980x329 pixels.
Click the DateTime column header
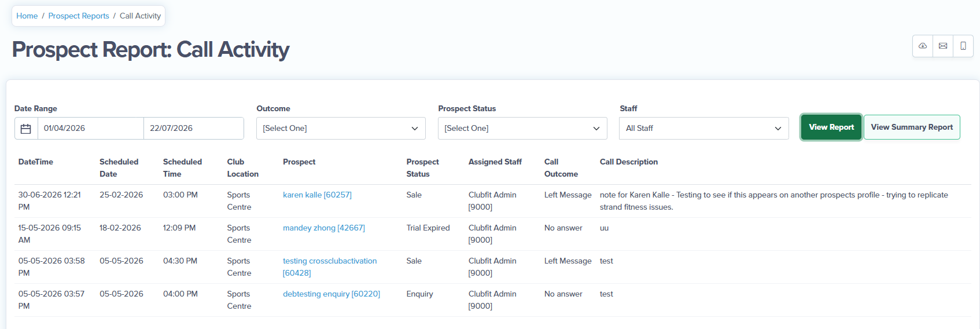click(x=36, y=162)
